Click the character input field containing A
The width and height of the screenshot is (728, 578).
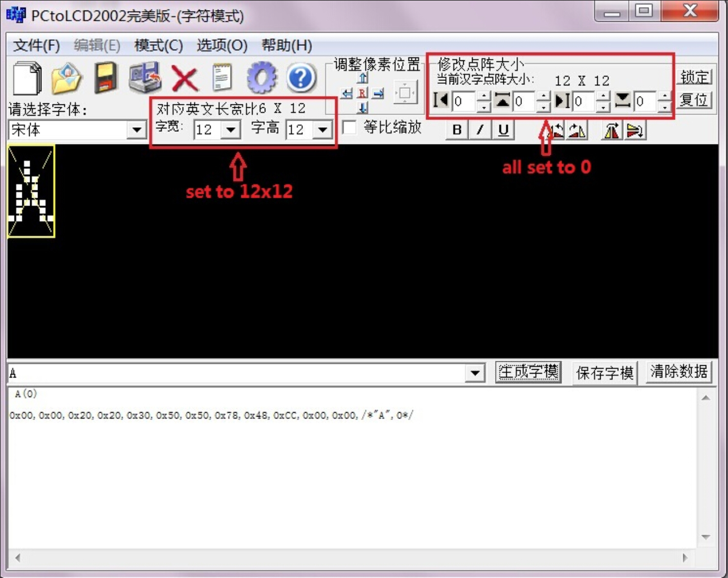[x=235, y=373]
